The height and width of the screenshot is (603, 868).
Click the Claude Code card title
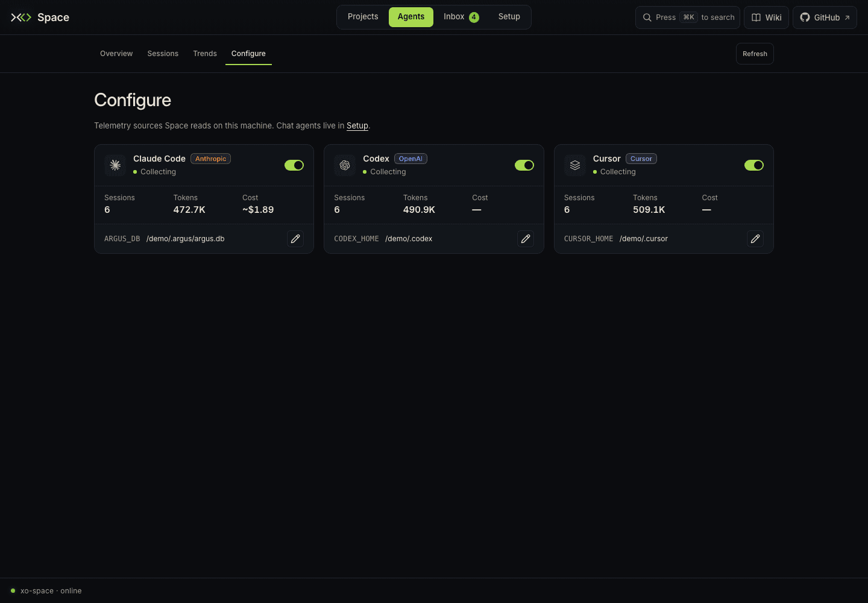point(159,159)
